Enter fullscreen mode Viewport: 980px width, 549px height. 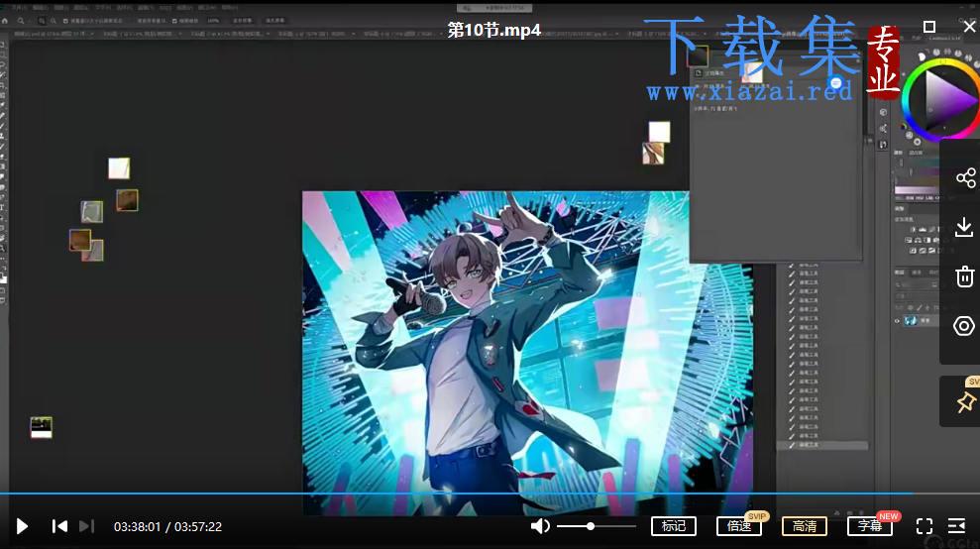(x=925, y=526)
